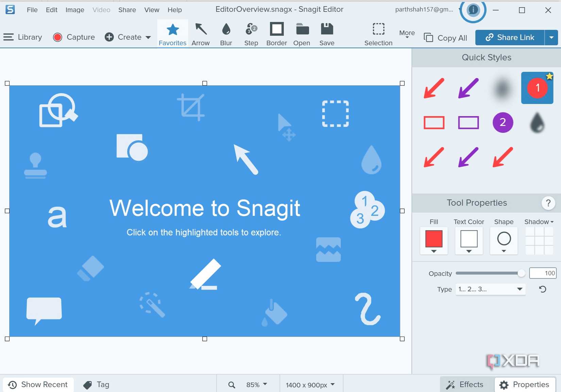
Task: Click the Copy All button
Action: [446, 38]
